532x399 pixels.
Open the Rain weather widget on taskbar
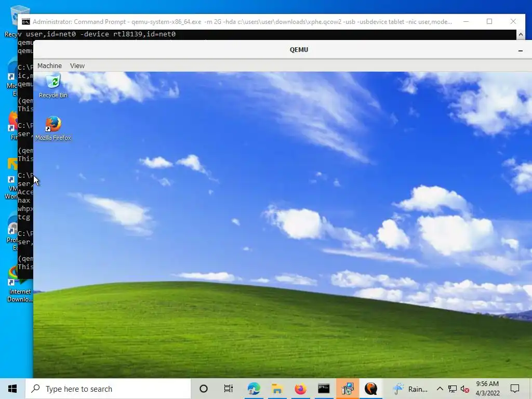coord(410,389)
